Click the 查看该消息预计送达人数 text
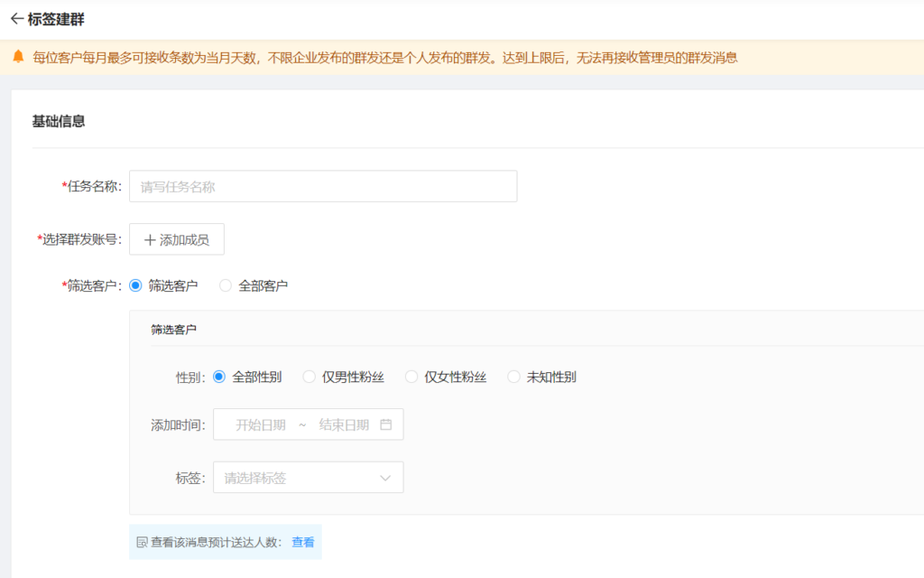Screen dimensions: 924x578 217,542
